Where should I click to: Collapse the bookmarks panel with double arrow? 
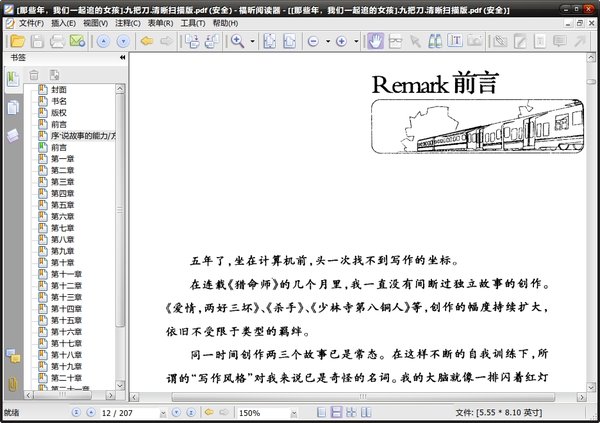[122, 58]
